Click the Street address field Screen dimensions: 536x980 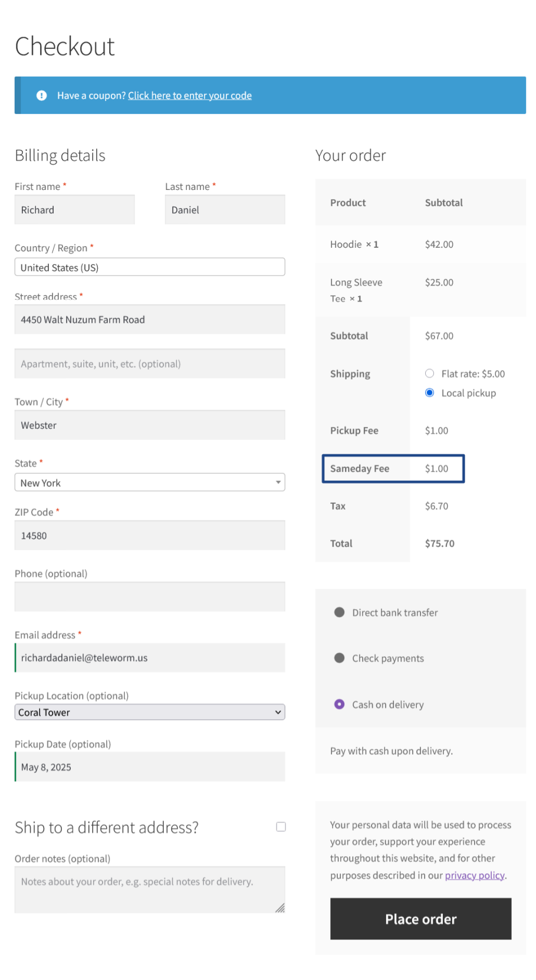(x=150, y=320)
